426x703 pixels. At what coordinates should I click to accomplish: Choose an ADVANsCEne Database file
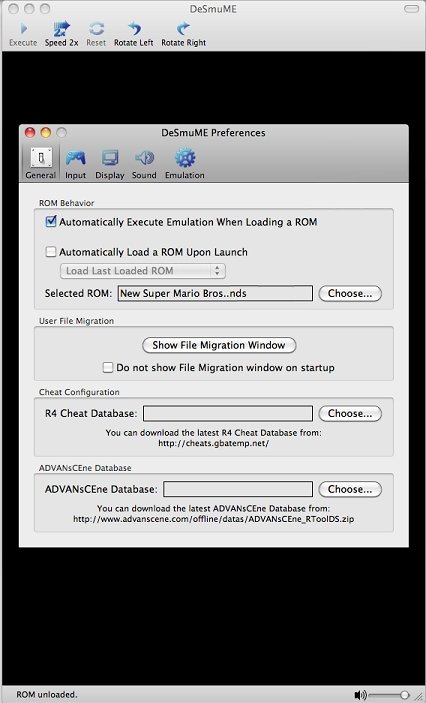pos(350,489)
